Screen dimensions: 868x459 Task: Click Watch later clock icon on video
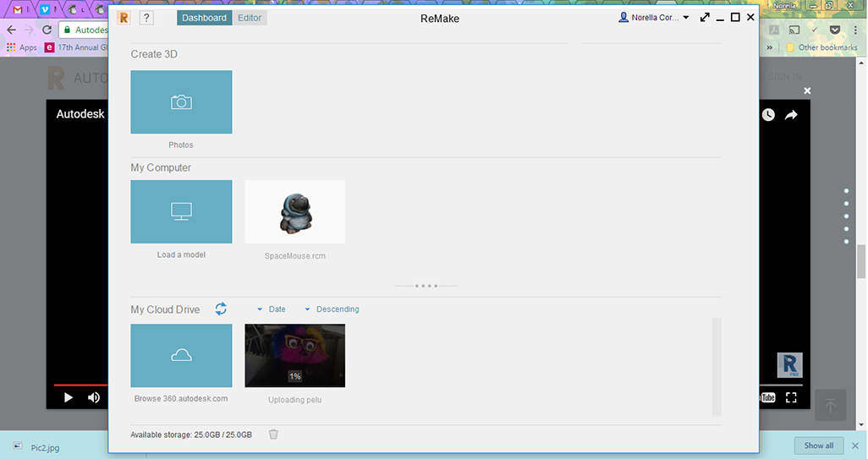tap(768, 114)
